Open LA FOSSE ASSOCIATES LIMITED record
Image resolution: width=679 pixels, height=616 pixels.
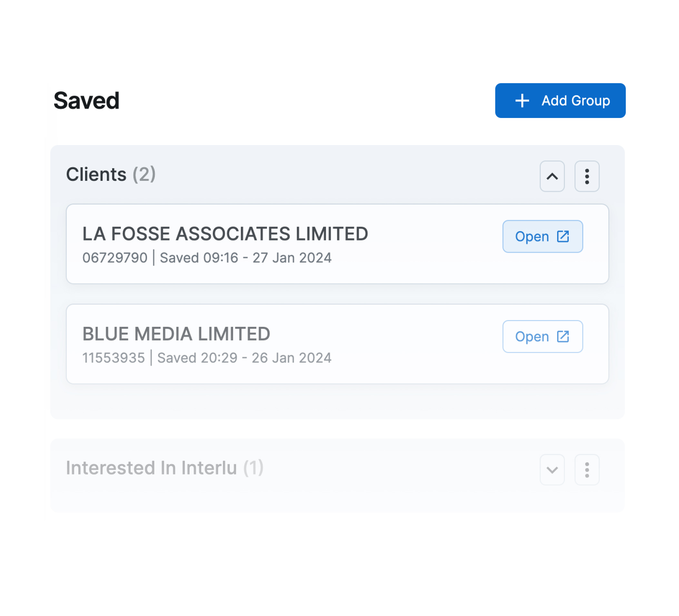pyautogui.click(x=542, y=236)
